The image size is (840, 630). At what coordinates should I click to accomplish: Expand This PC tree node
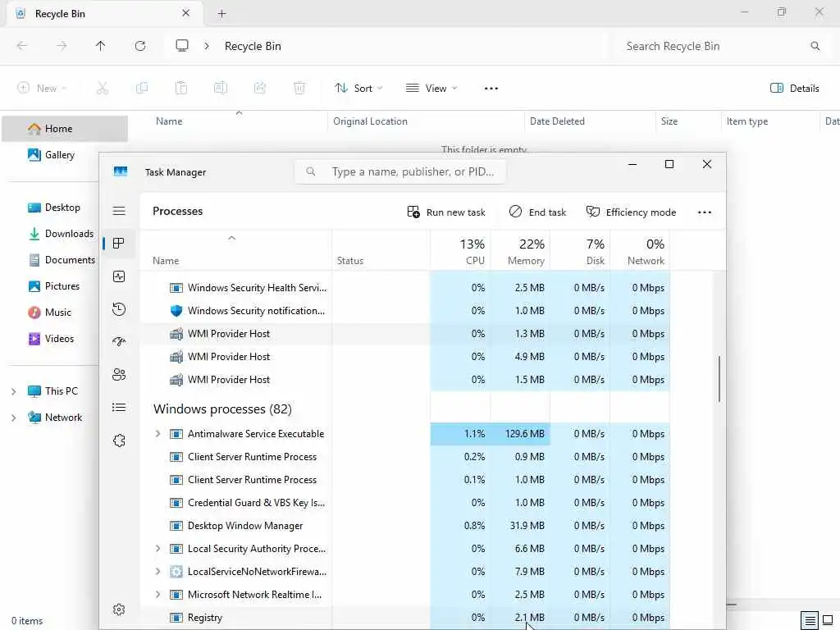tap(13, 391)
